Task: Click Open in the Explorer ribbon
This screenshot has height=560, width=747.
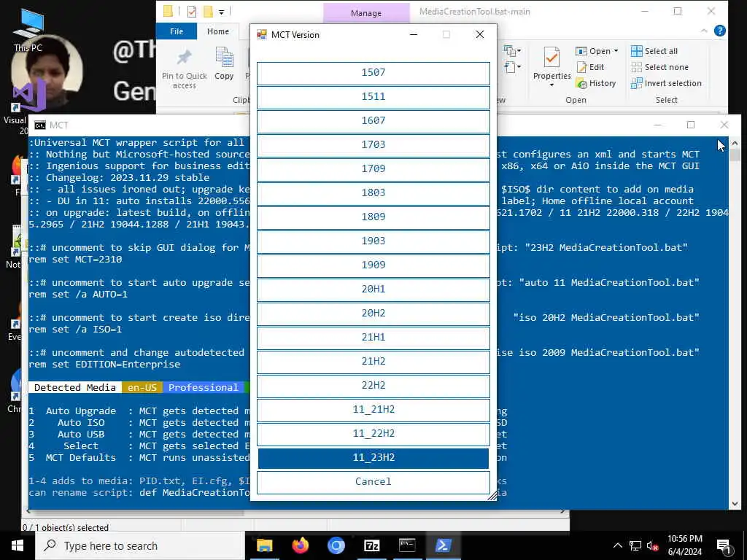Action: (592, 51)
